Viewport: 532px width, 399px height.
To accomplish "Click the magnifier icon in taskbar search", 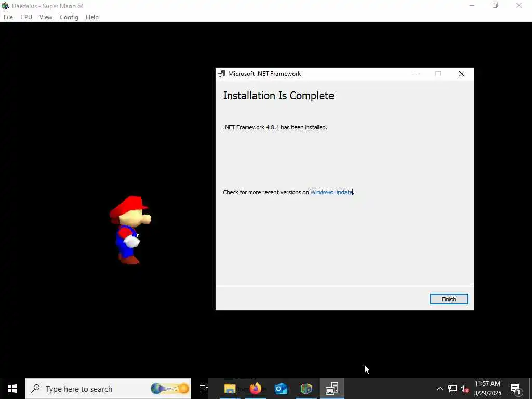I will coord(35,389).
